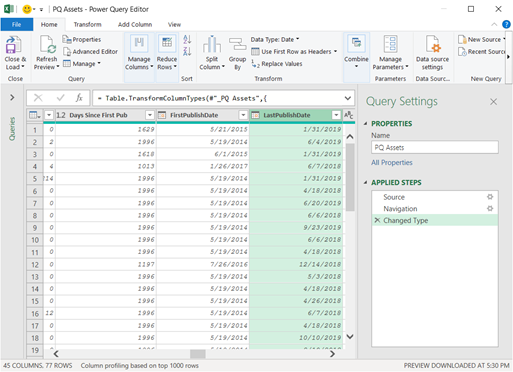The width and height of the screenshot is (513, 372).
Task: Open the File tab
Action: pyautogui.click(x=17, y=24)
